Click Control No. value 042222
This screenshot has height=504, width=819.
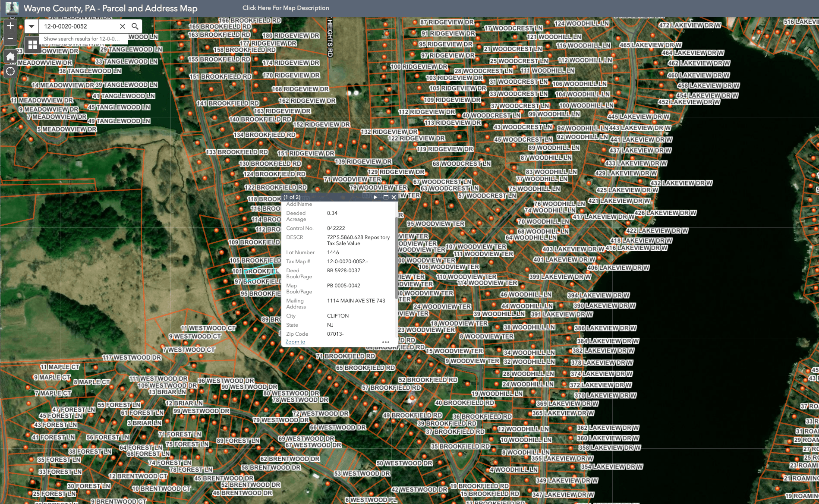click(x=336, y=228)
